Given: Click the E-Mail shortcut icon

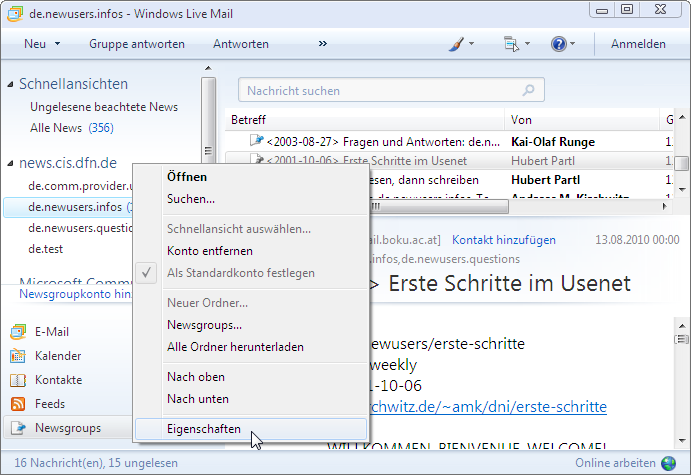Looking at the screenshot, I should [x=18, y=332].
